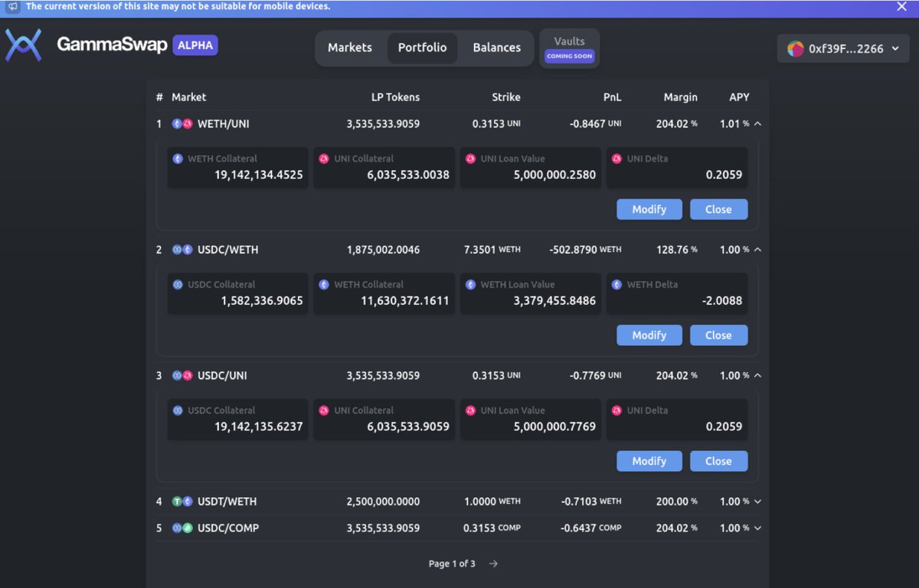Click the LP Tokens column header
The image size is (919, 588).
click(395, 97)
